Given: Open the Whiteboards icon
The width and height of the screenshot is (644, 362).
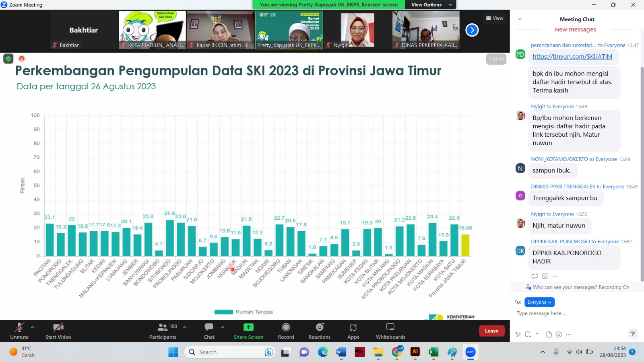Looking at the screenshot, I should 390,327.
